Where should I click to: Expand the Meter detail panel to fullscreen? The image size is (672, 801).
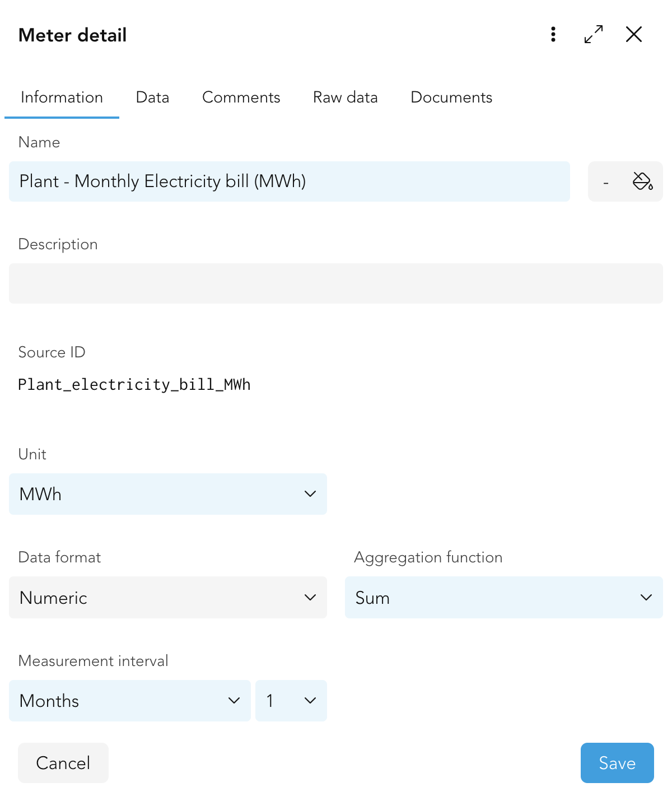click(x=594, y=34)
